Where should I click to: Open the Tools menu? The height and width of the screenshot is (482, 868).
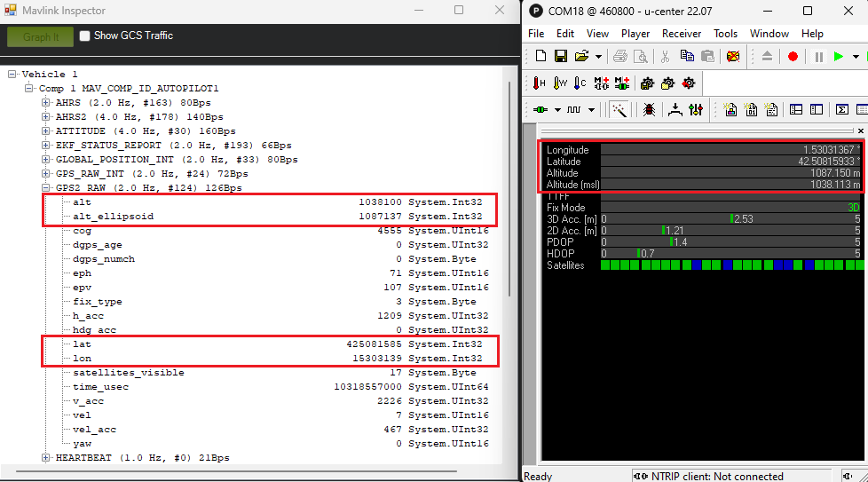(x=725, y=33)
